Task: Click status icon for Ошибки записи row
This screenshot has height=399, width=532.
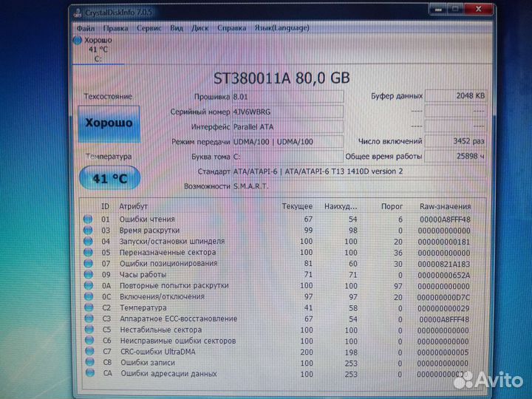Action: pos(90,362)
